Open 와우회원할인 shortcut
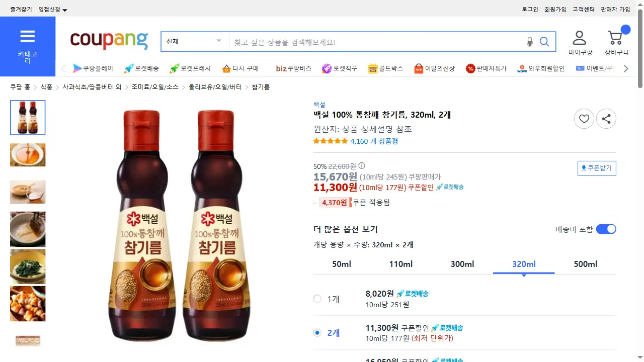 [x=541, y=68]
